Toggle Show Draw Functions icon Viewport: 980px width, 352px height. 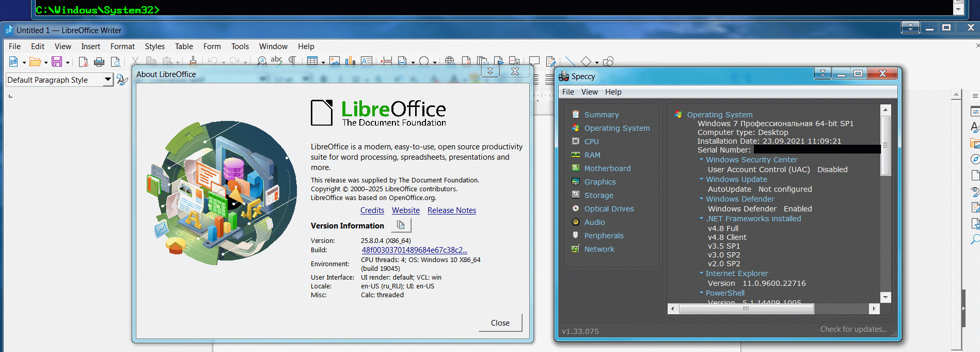pyautogui.click(x=608, y=61)
